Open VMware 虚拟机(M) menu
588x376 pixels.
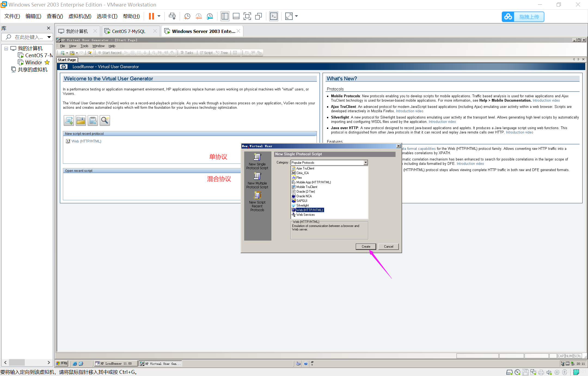point(80,16)
